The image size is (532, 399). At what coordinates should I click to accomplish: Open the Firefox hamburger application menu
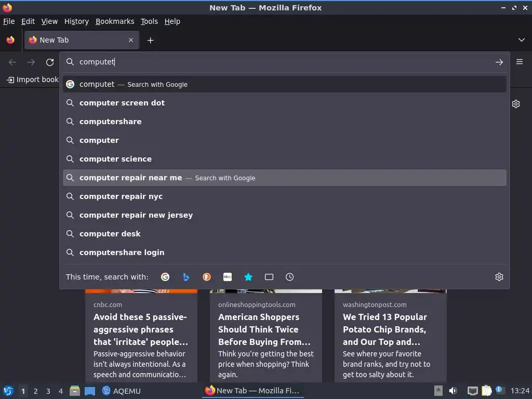pos(520,62)
